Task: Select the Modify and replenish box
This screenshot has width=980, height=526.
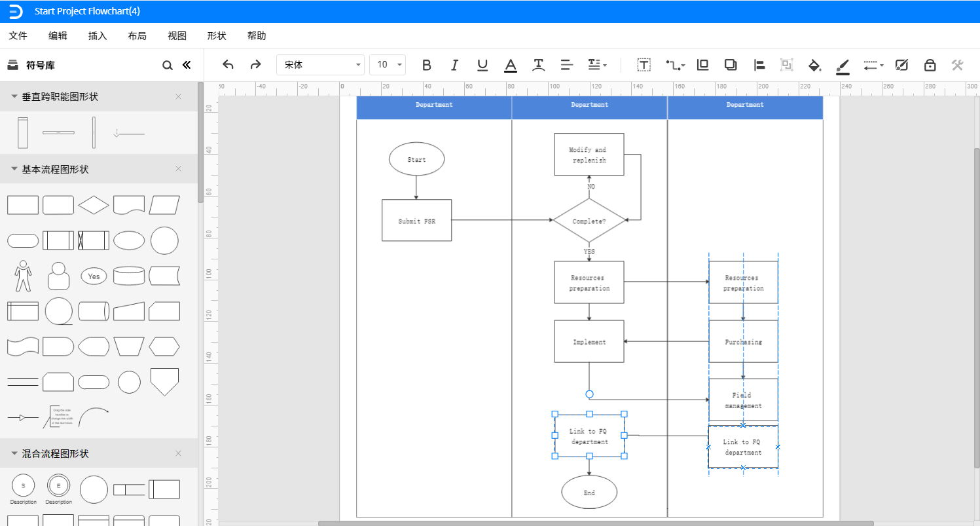Action: point(589,155)
